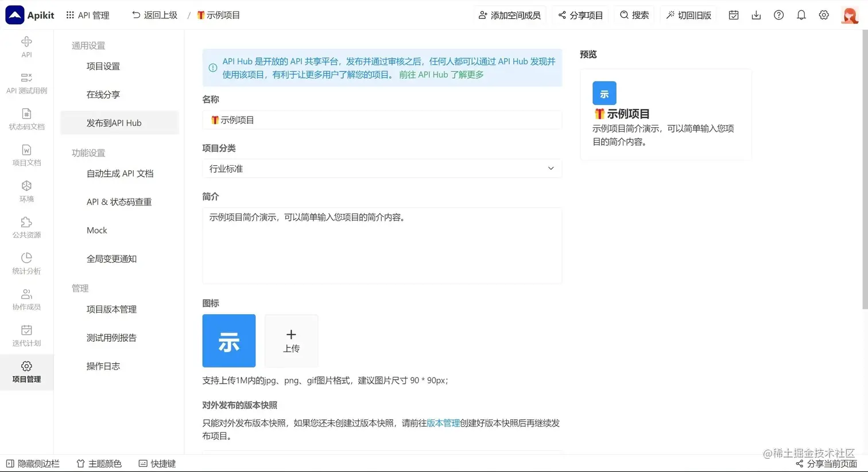Open 项目管理 in the sidebar
The image size is (868, 472).
[x=26, y=372]
